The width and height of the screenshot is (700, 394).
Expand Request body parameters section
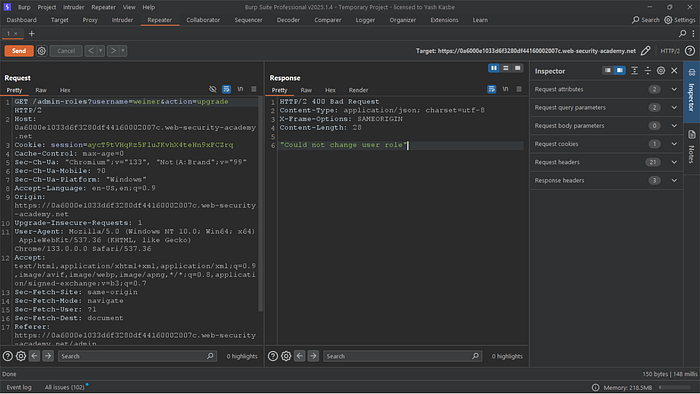point(607,126)
